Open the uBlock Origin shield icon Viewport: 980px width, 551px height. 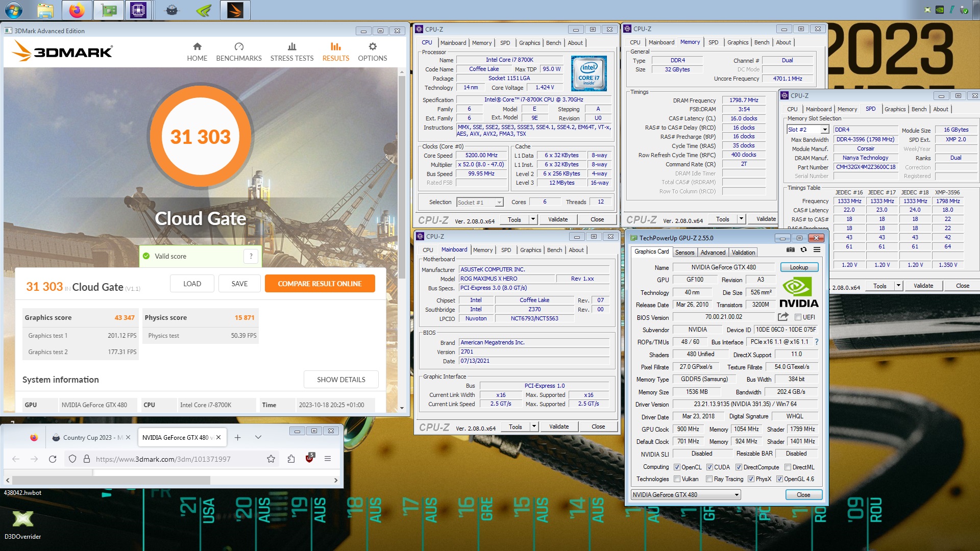(309, 458)
